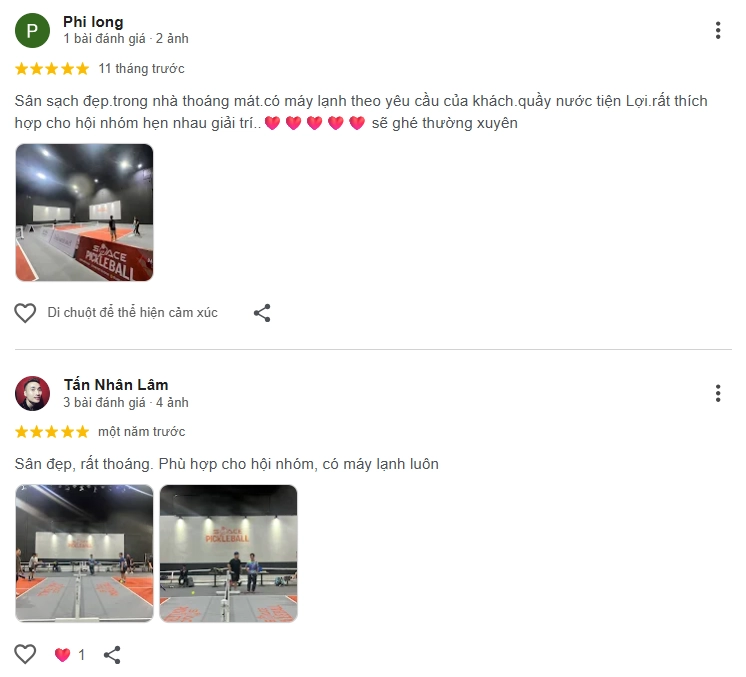This screenshot has width=746, height=677.
Task: Open the three-dot menu on Tấn Nhân Lâm's review
Action: tap(717, 393)
